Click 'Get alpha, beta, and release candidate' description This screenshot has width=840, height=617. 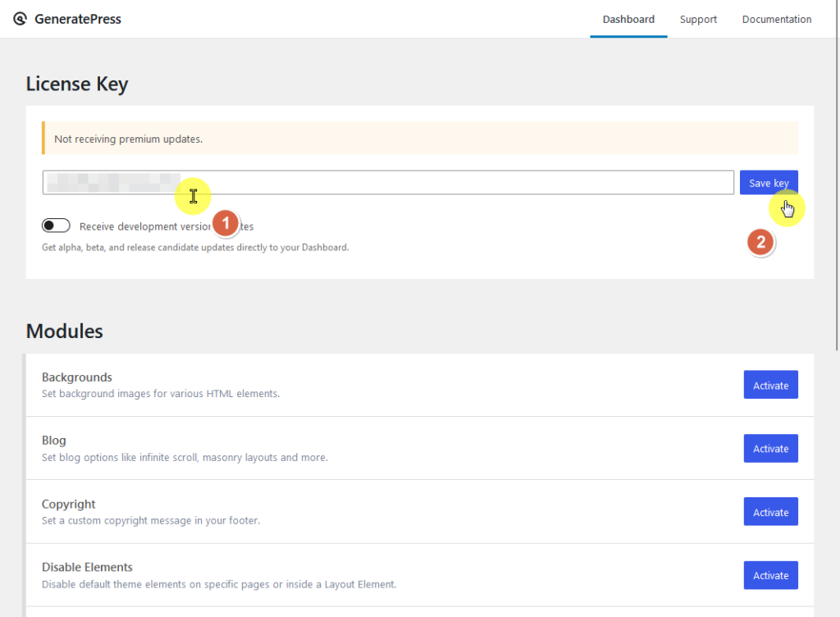(x=195, y=248)
